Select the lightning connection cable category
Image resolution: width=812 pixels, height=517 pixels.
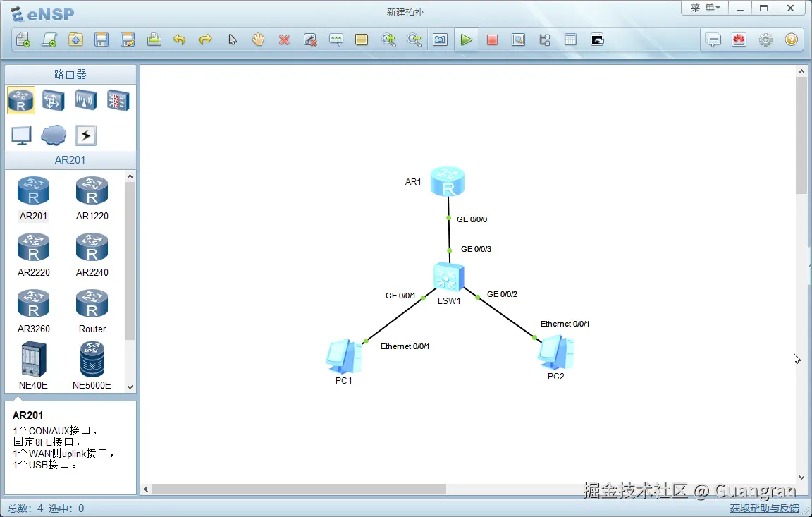point(85,135)
